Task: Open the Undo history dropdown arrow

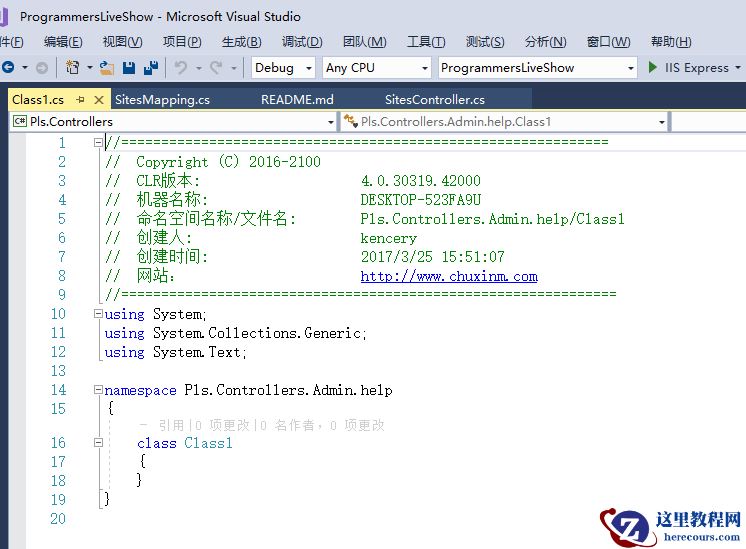Action: pyautogui.click(x=198, y=69)
